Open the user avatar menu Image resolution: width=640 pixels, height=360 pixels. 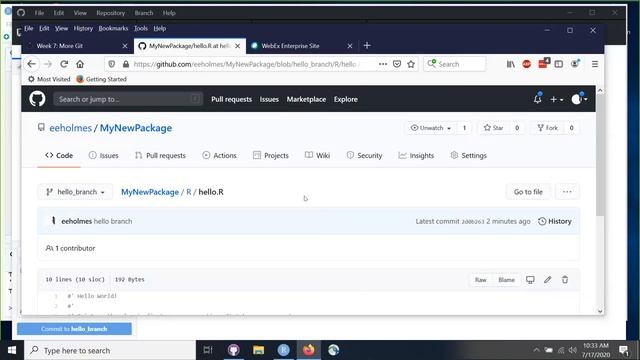click(x=579, y=99)
